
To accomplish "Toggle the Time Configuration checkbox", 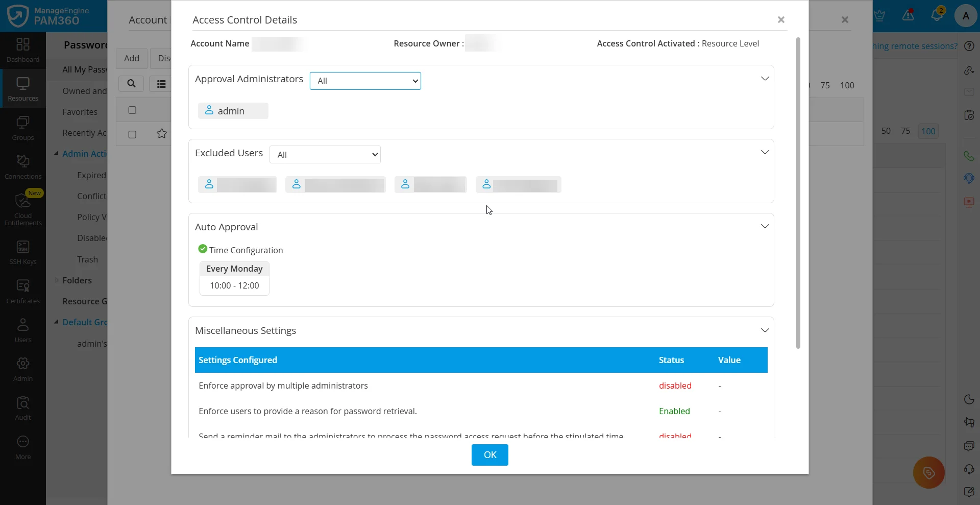I will coord(202,249).
